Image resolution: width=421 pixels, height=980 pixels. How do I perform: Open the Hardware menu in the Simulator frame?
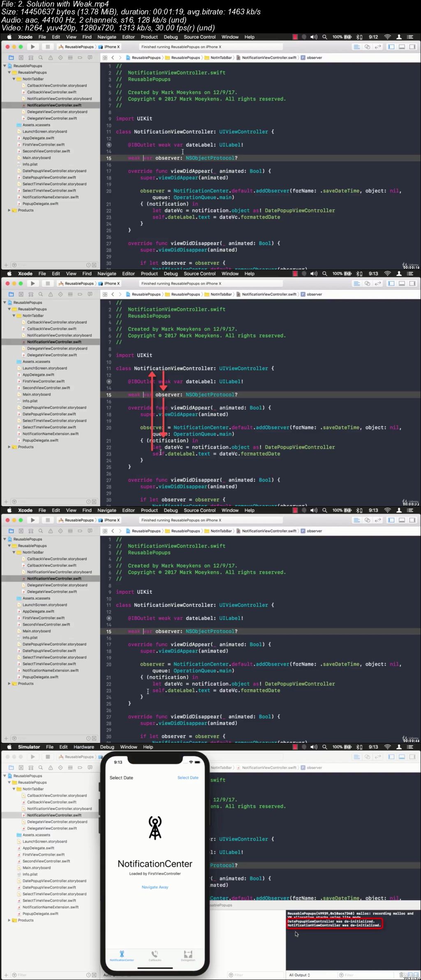pos(84,747)
